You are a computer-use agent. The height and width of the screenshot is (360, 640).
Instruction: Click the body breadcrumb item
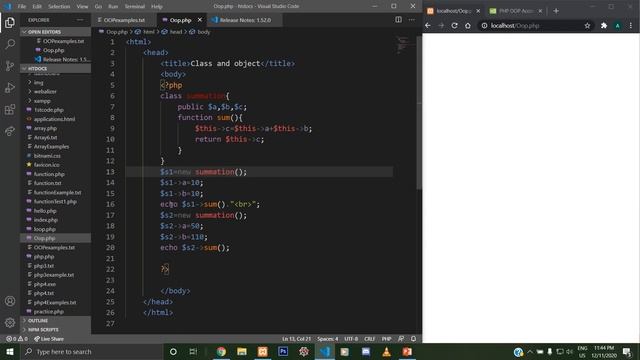200,32
